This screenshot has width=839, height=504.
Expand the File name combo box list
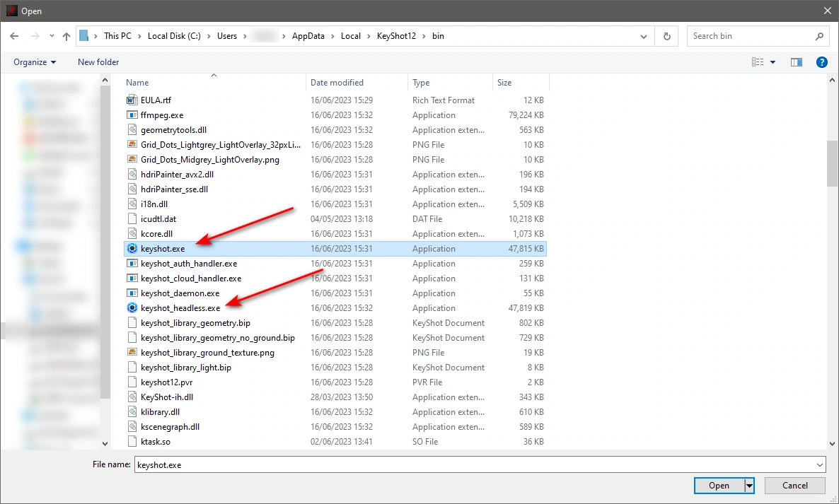coord(820,465)
